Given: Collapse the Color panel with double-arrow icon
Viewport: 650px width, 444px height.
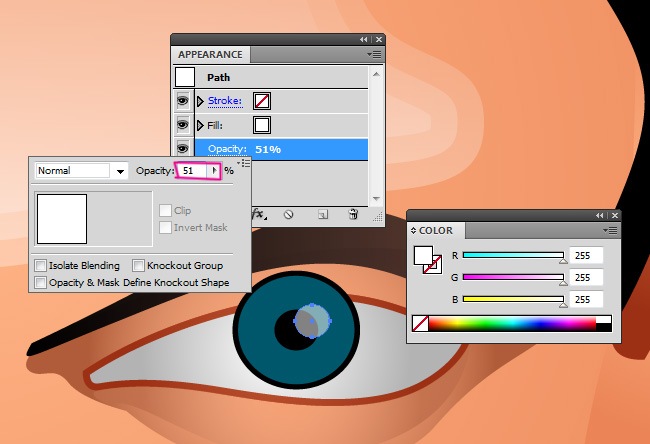Looking at the screenshot, I should coord(599,215).
